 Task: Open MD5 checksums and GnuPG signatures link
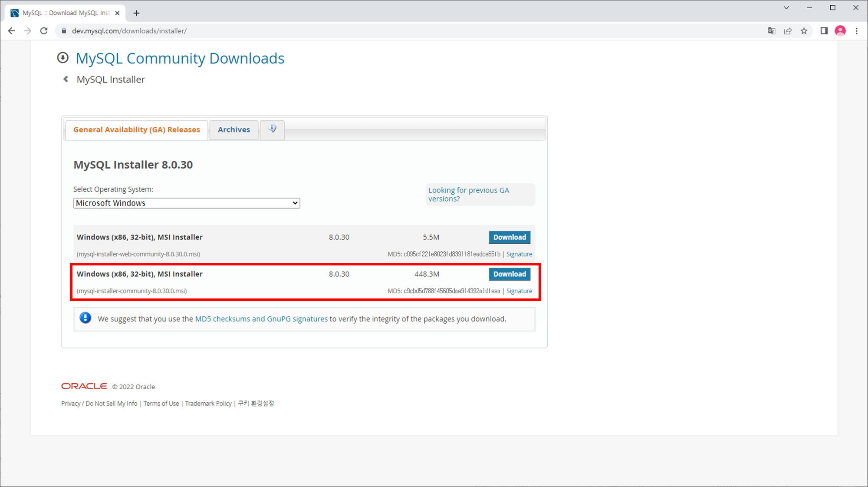click(261, 319)
